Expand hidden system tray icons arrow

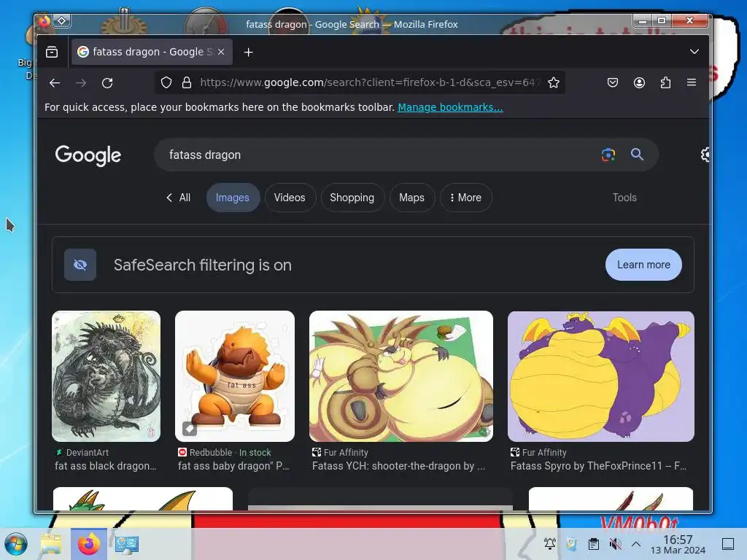pyautogui.click(x=636, y=543)
